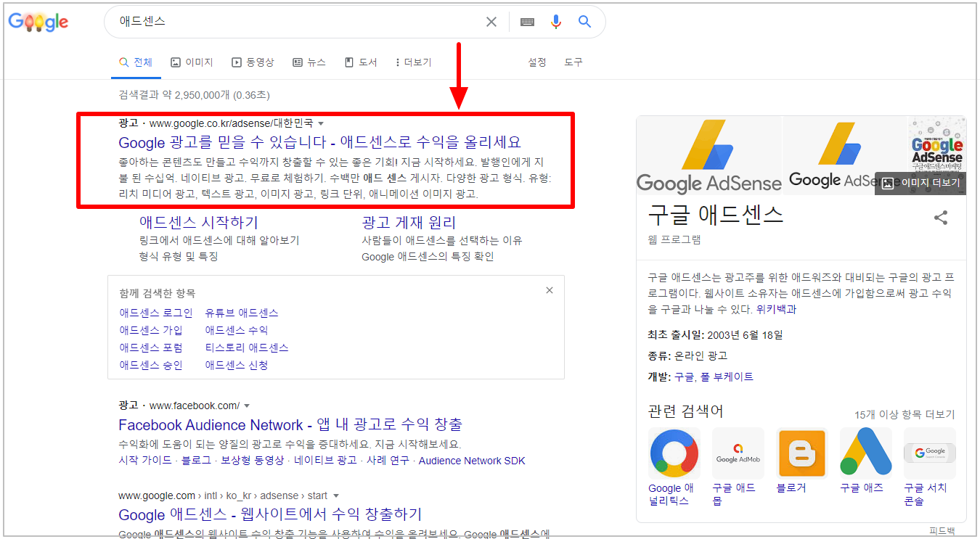Click 최초 출시일: 2003년 6월 18일 text

715,335
